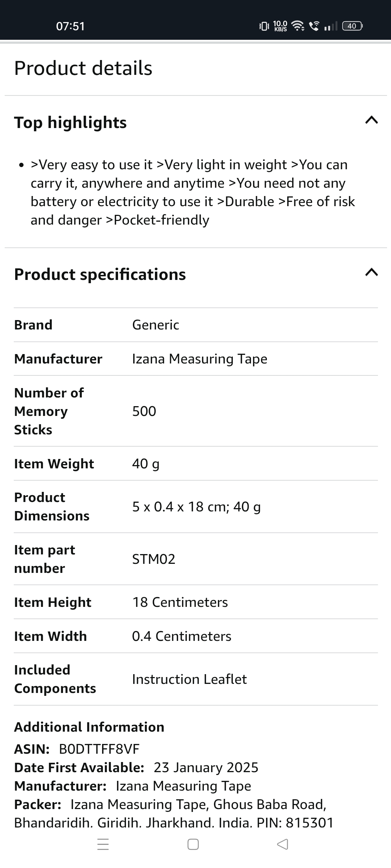Tap the mobile signal strength bars
391x868 pixels.
pos(331,26)
